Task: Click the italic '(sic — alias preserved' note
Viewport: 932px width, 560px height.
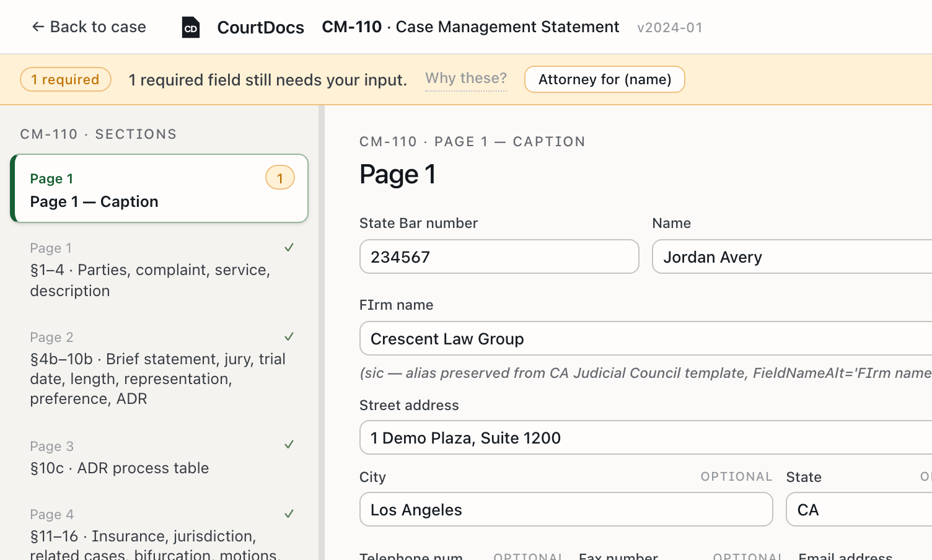Action: (646, 373)
